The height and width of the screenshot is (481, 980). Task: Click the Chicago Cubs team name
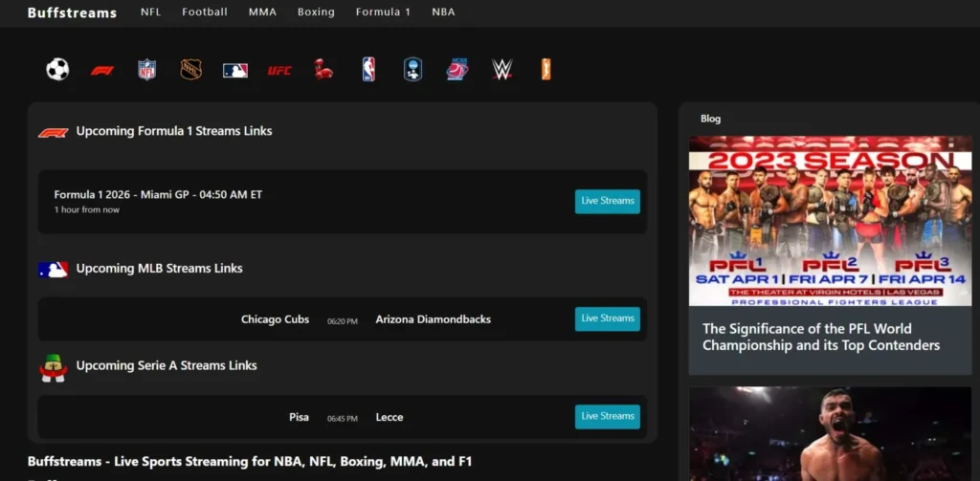point(275,319)
